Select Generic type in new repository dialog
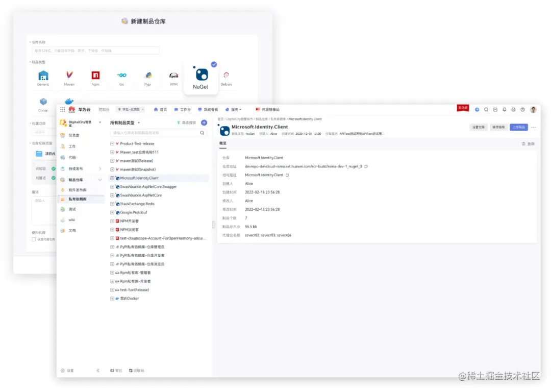The width and height of the screenshot is (551, 392). pos(43,78)
